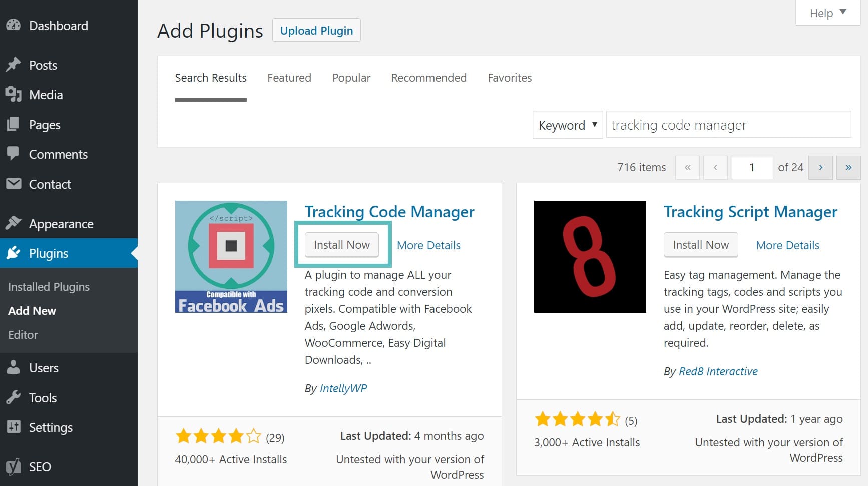This screenshot has width=868, height=486.
Task: Open the Keyword filter dropdown
Action: [x=567, y=125]
